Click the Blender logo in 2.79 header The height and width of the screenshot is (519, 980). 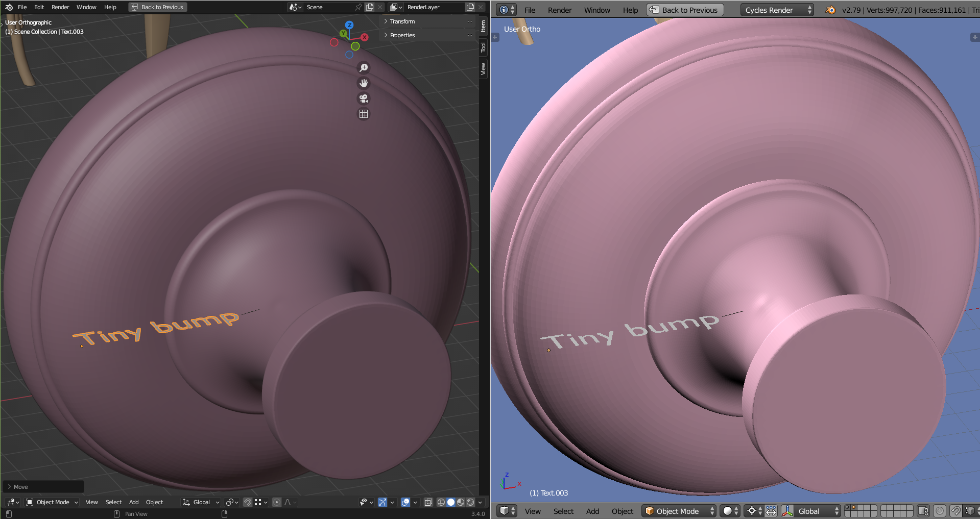click(x=830, y=10)
